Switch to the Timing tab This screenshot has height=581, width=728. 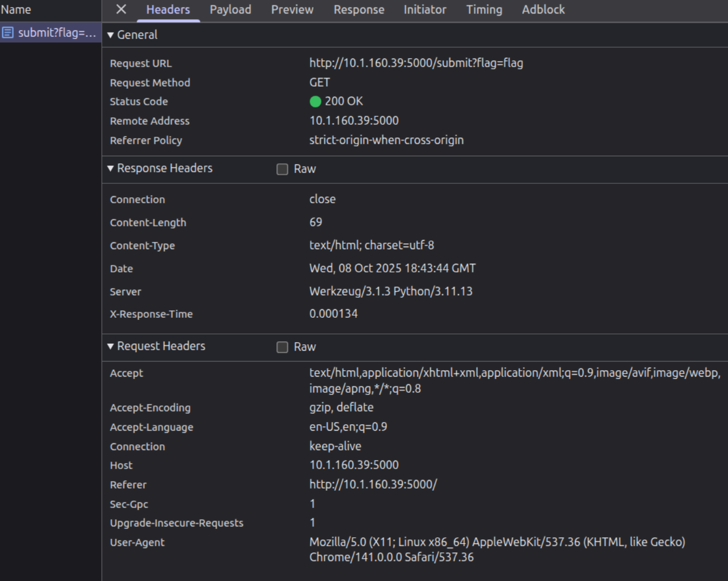483,9
